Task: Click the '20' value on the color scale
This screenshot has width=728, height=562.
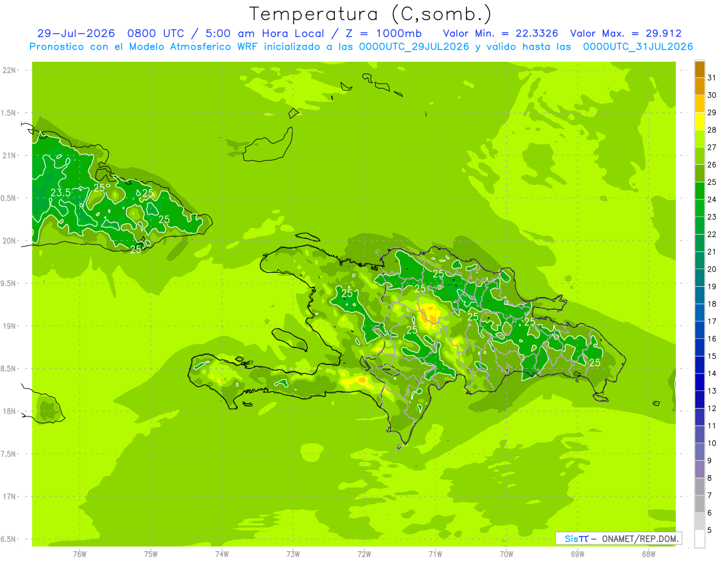Action: [712, 269]
